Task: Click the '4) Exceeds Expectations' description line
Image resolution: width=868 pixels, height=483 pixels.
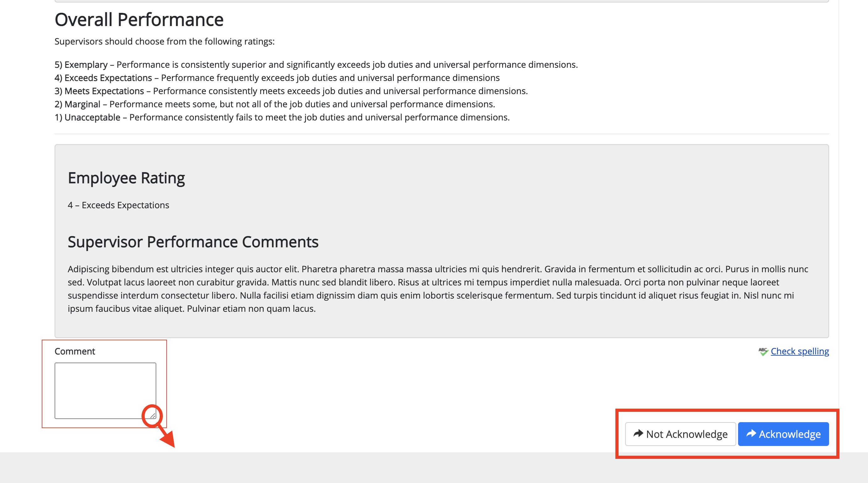Action: point(277,77)
